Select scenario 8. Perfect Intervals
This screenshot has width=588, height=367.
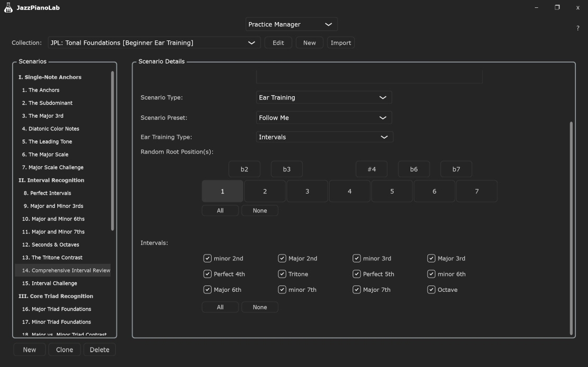coord(63,193)
